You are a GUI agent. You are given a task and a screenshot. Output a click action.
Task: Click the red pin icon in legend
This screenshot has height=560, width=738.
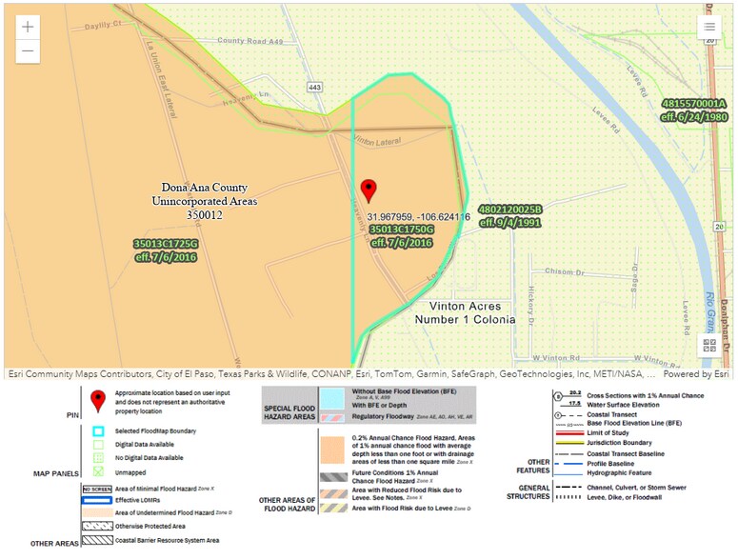96,401
